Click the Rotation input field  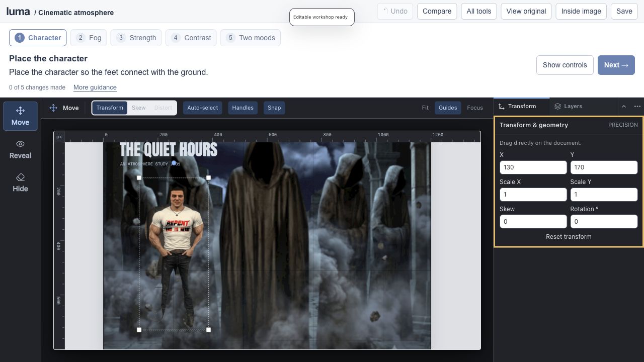[604, 222]
